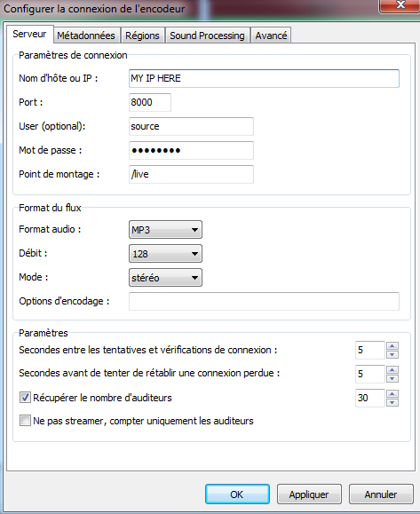Uncheck Récupérer le nombre d'auditeurs

pyautogui.click(x=25, y=398)
